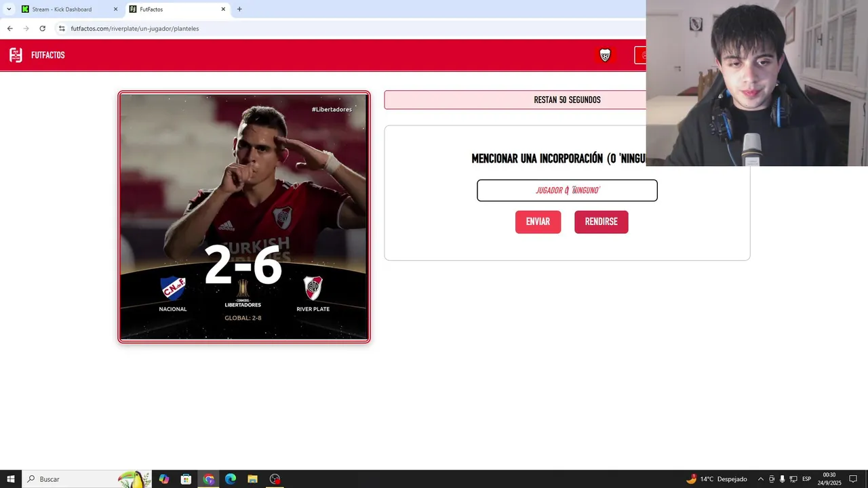The height and width of the screenshot is (488, 868).
Task: Open site information icon beside the URL
Action: [62, 28]
